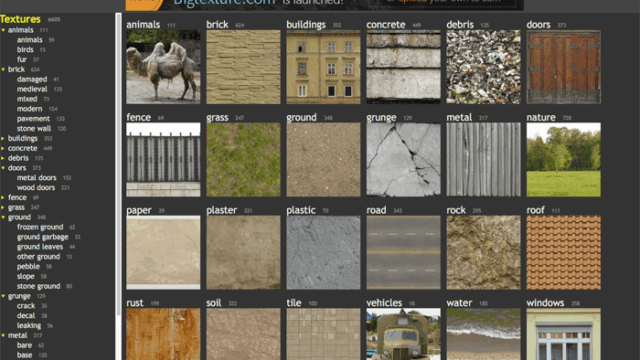Image resolution: width=640 pixels, height=360 pixels.
Task: Open the road category title link
Action: tap(376, 210)
